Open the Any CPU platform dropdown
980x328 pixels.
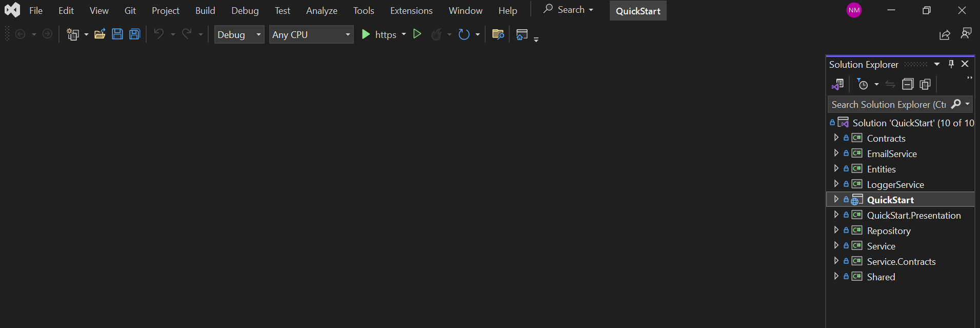tap(311, 34)
